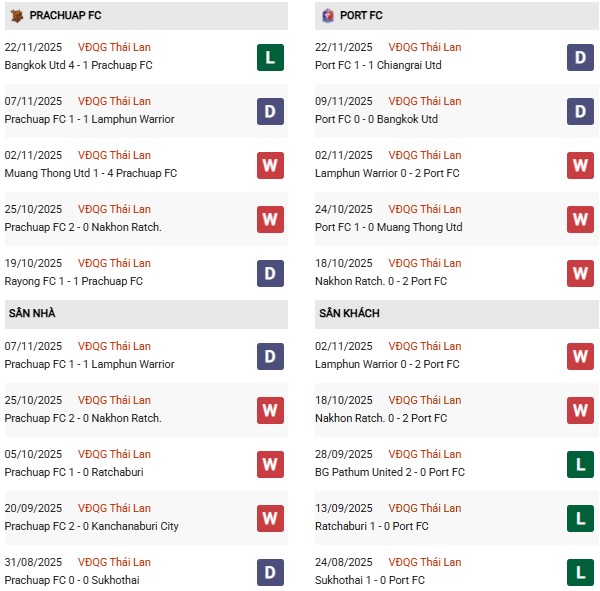The width and height of the screenshot is (600, 591).
Task: Click the green L badge for Bangkok Utd 4-1 Prachuap
Action: [x=270, y=57]
